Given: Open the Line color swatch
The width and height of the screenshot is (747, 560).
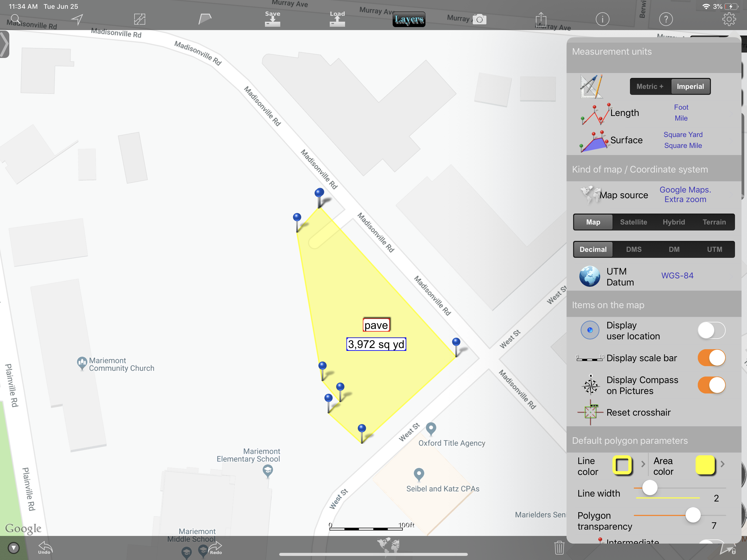Looking at the screenshot, I should [622, 466].
